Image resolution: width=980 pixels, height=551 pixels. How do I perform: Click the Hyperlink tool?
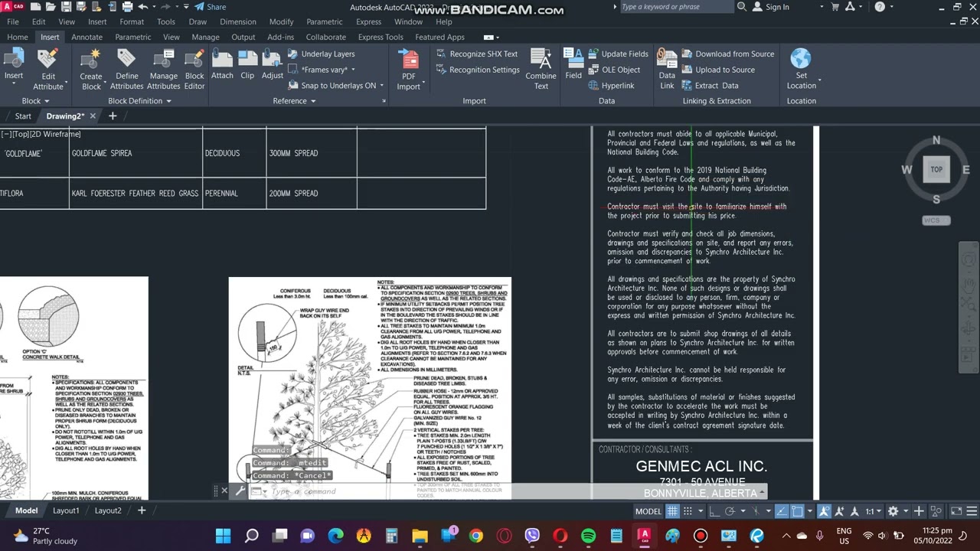[611, 86]
